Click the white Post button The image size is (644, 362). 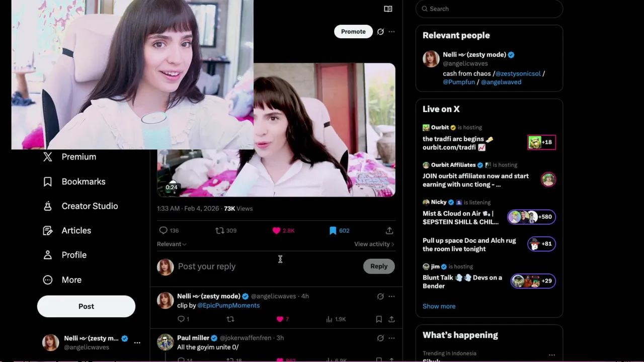tap(86, 306)
